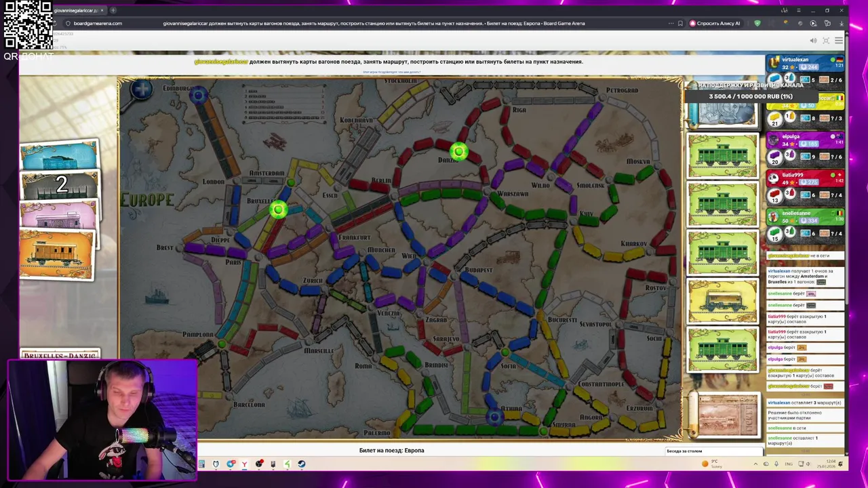Click the Windows calculator taskbar icon
This screenshot has width=868, height=488.
pyautogui.click(x=201, y=464)
